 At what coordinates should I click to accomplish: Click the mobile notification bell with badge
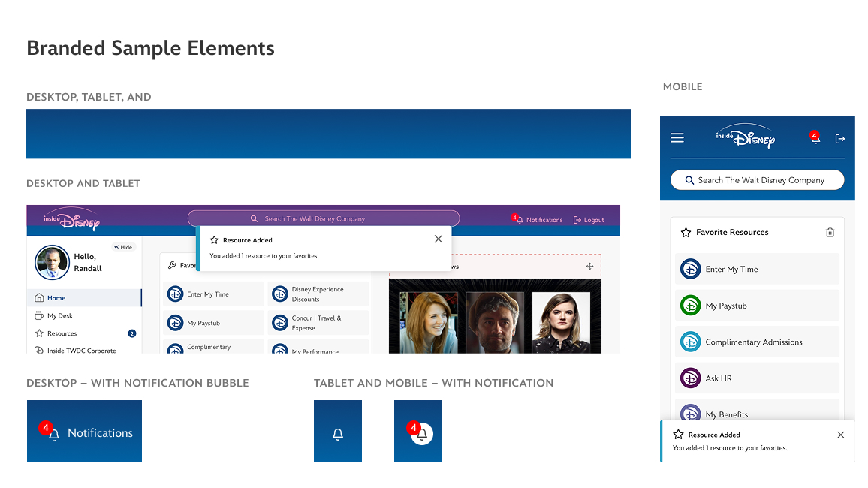(x=815, y=139)
